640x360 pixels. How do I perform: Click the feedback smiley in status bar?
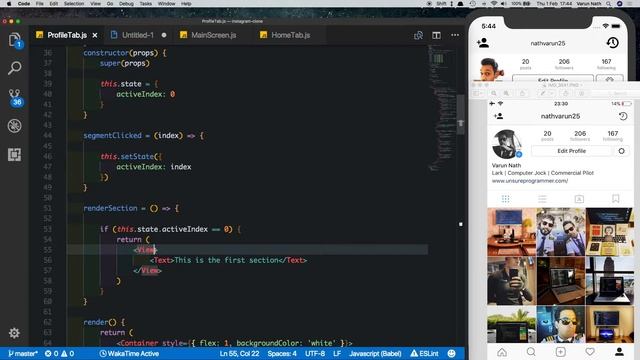[451, 353]
